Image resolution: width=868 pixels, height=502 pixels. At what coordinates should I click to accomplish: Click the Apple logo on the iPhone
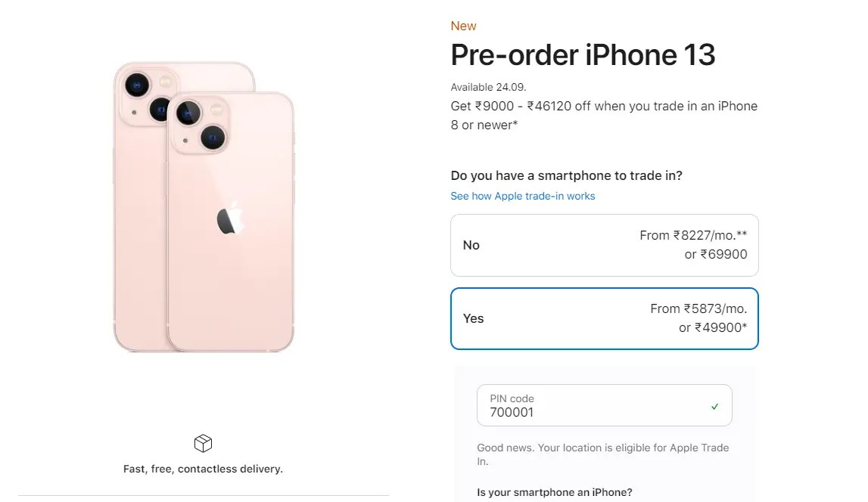[x=231, y=218]
